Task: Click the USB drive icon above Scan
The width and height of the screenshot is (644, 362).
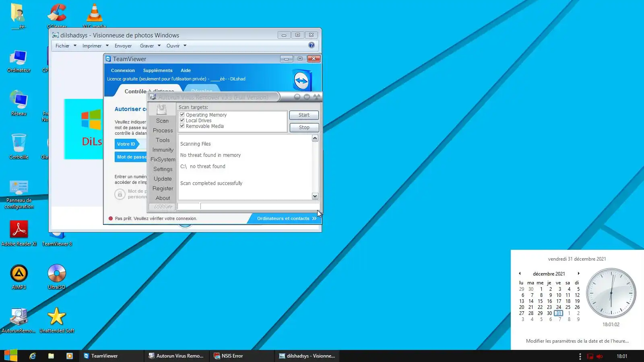Action: pyautogui.click(x=162, y=109)
